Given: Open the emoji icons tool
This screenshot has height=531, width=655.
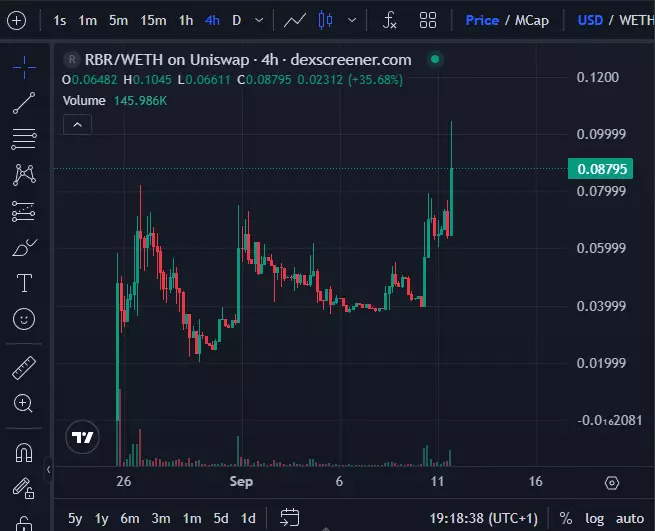Looking at the screenshot, I should 24,319.
